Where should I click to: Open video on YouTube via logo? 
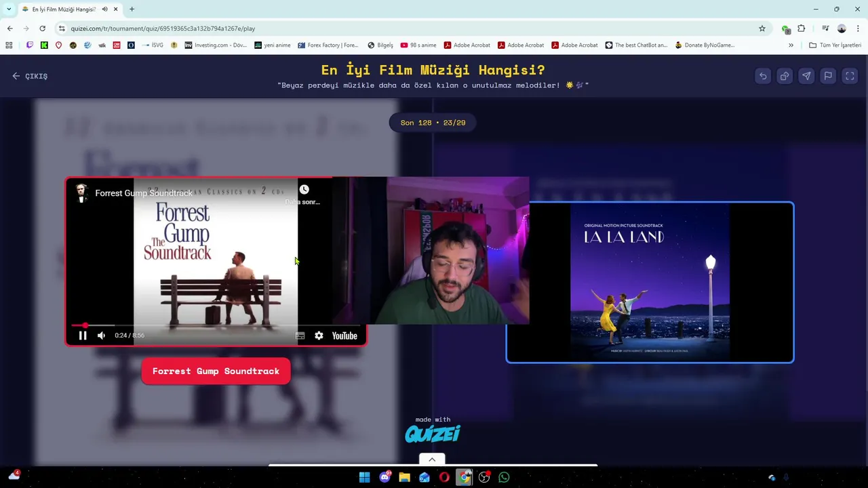pos(344,335)
